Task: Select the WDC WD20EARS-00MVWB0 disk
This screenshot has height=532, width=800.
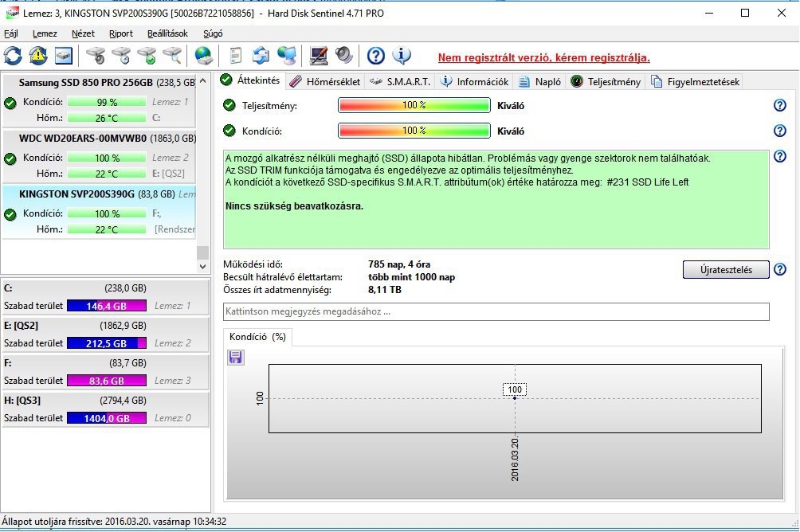Action: (99, 156)
